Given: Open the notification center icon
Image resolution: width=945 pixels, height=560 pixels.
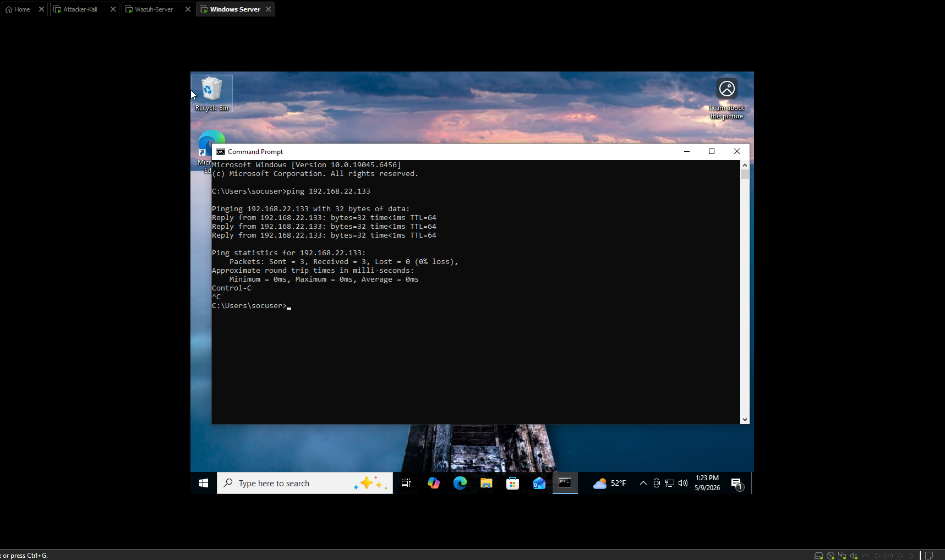Looking at the screenshot, I should [737, 484].
